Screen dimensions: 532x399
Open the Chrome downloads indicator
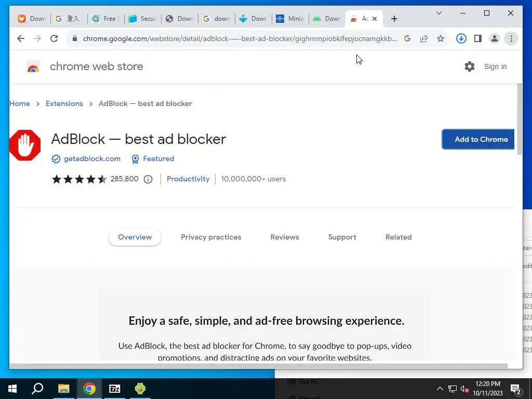(x=461, y=38)
